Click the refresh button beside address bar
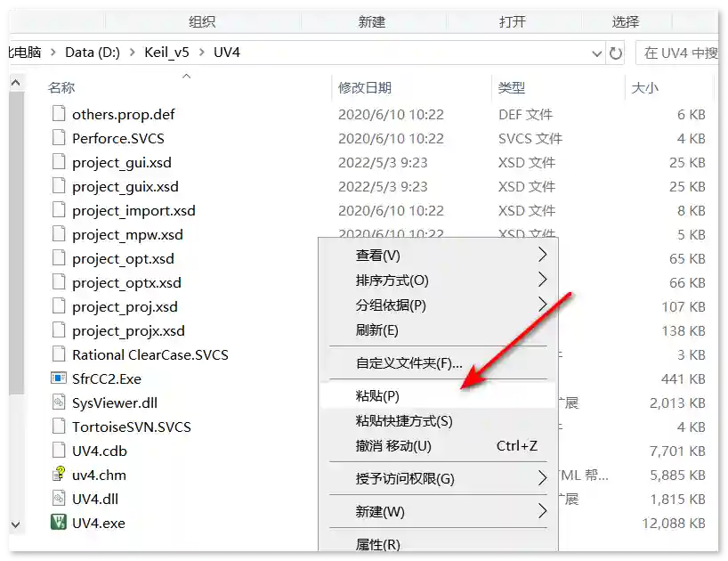The height and width of the screenshot is (561, 728). coord(616,53)
